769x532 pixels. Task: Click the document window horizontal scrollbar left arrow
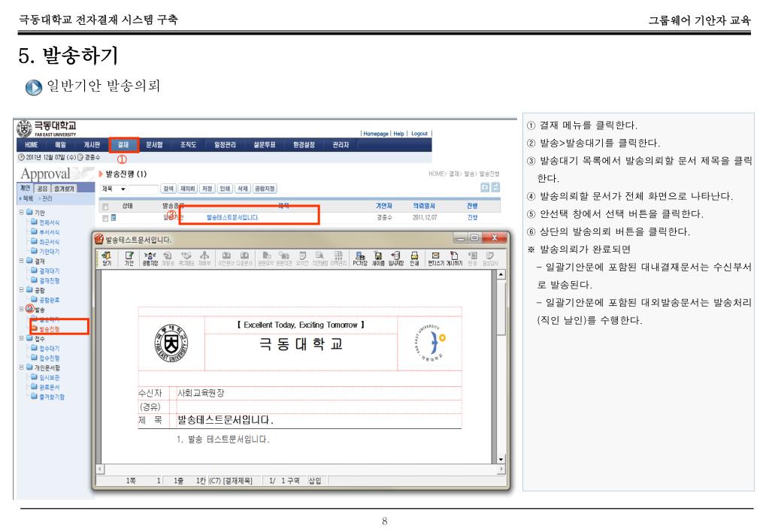[x=100, y=469]
